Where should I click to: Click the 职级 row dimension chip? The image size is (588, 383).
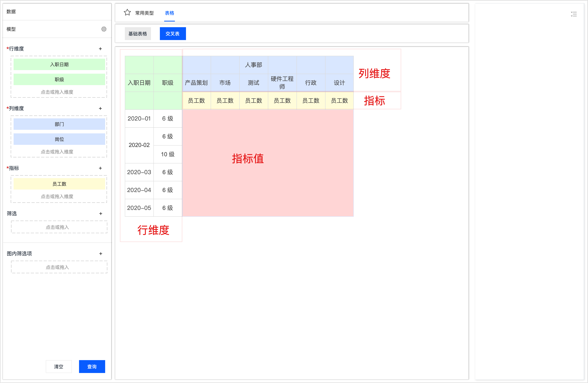tap(59, 79)
